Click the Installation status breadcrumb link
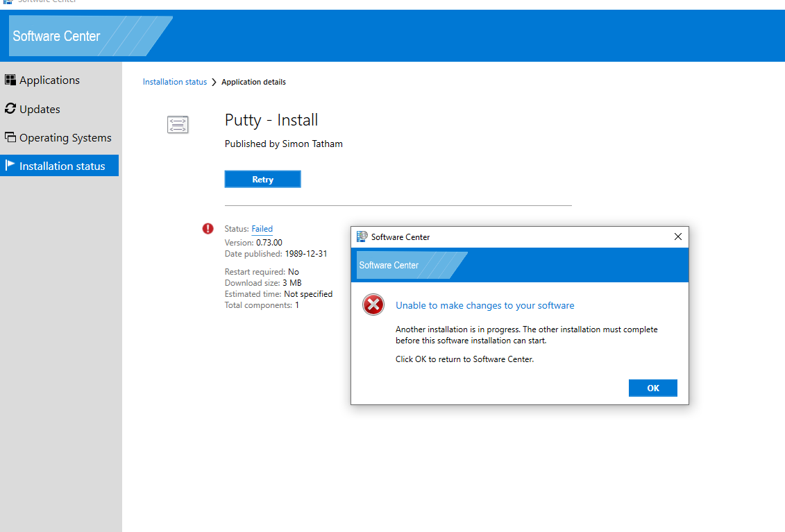 click(x=175, y=82)
